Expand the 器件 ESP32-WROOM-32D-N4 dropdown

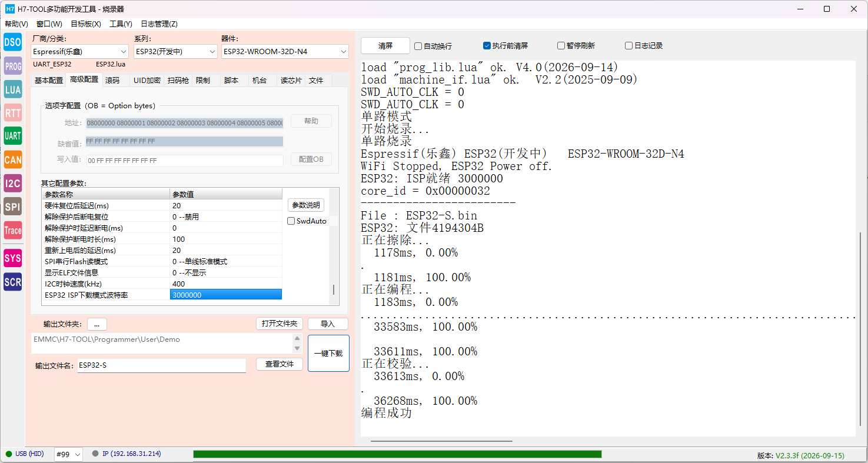pyautogui.click(x=285, y=52)
